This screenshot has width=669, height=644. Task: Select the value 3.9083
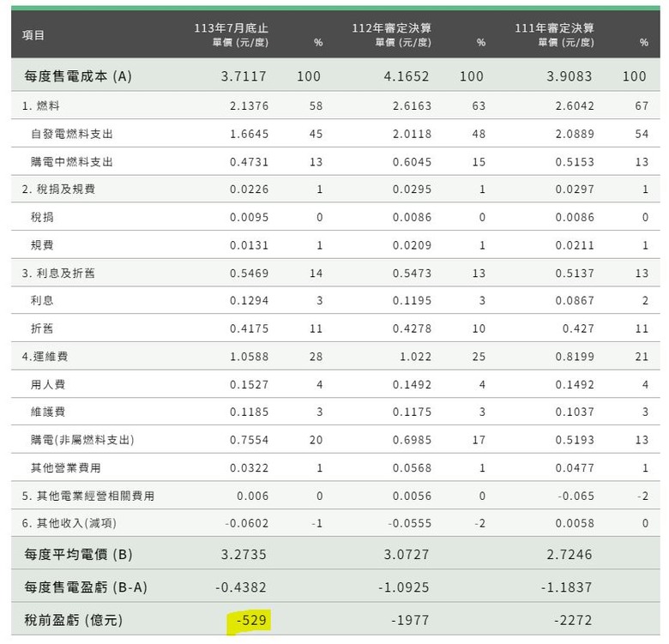click(x=570, y=76)
